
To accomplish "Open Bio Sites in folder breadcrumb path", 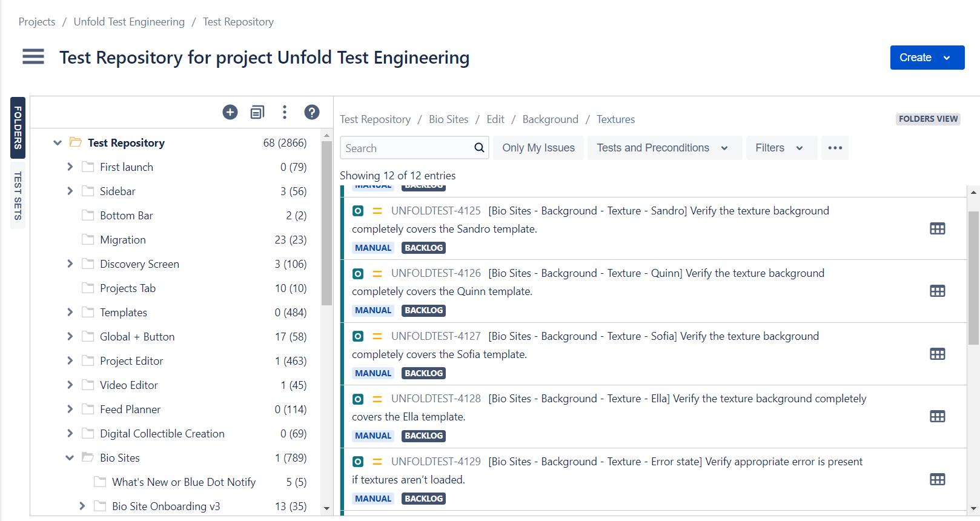I will [x=449, y=119].
